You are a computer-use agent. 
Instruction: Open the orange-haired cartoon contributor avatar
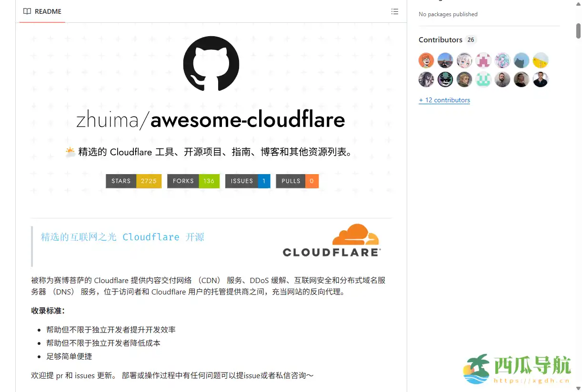click(426, 60)
